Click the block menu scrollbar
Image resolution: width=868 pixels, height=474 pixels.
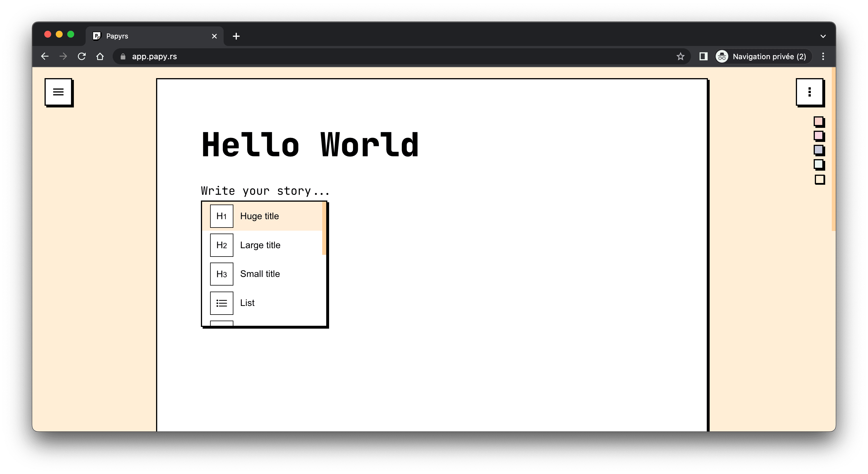pos(324,228)
